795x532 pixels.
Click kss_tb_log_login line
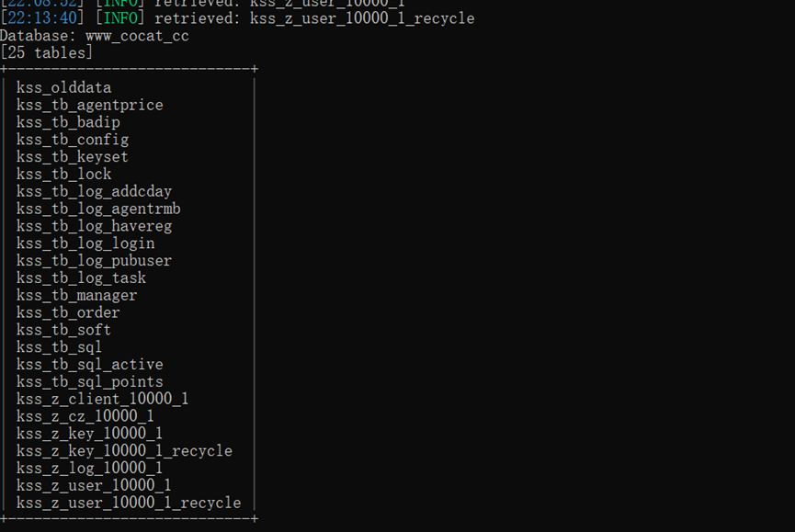pyautogui.click(x=85, y=243)
